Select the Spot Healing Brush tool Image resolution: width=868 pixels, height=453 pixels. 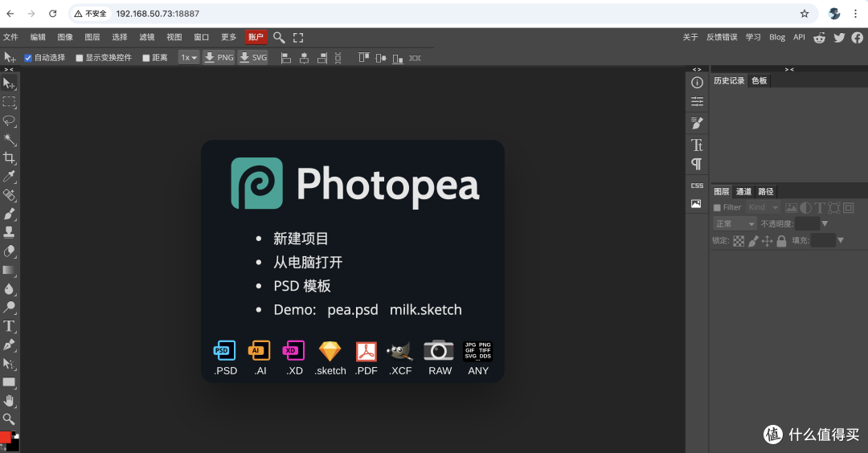point(9,195)
